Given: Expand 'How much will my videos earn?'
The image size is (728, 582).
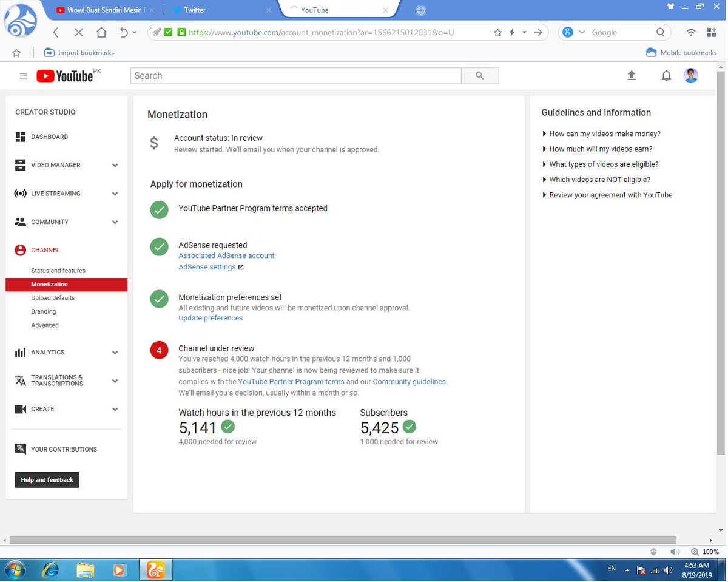Looking at the screenshot, I should pos(598,149).
